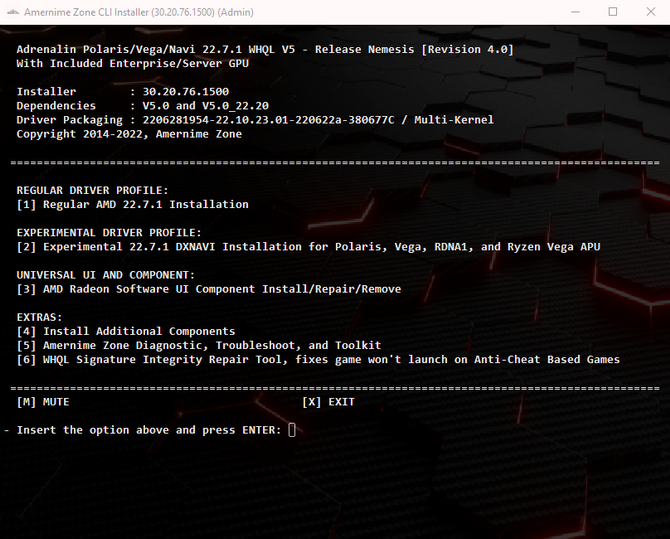
Task: Click the [X] EXIT option
Action: pyautogui.click(x=328, y=402)
